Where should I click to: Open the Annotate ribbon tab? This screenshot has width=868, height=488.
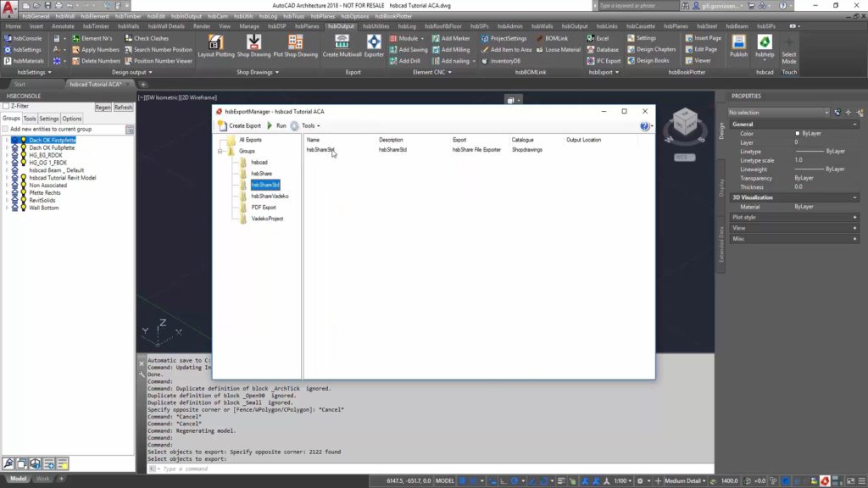tap(63, 26)
